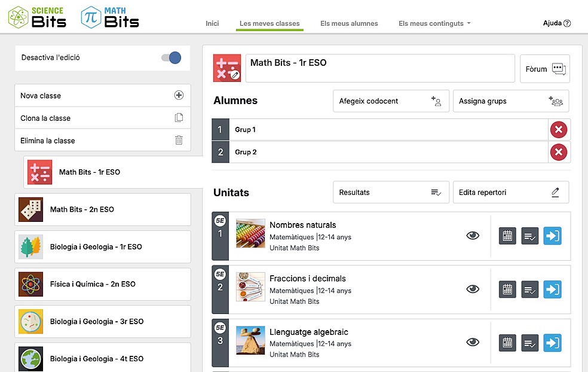
Task: Click the clone class copy icon
Action: (179, 118)
